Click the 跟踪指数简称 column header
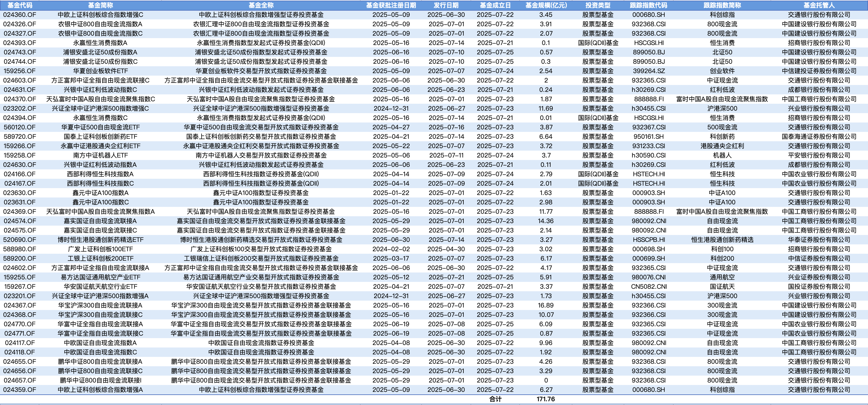 click(x=722, y=5)
